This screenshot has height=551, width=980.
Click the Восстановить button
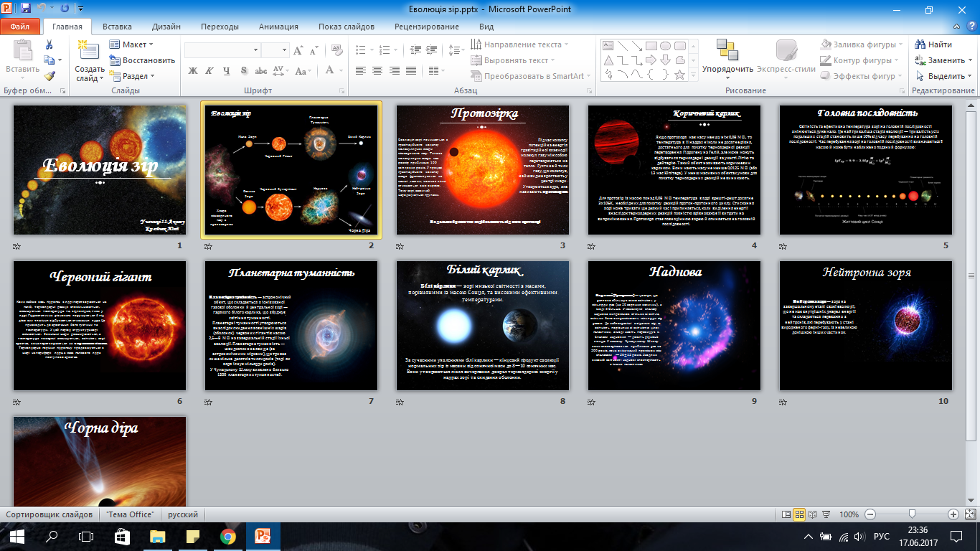tap(142, 60)
